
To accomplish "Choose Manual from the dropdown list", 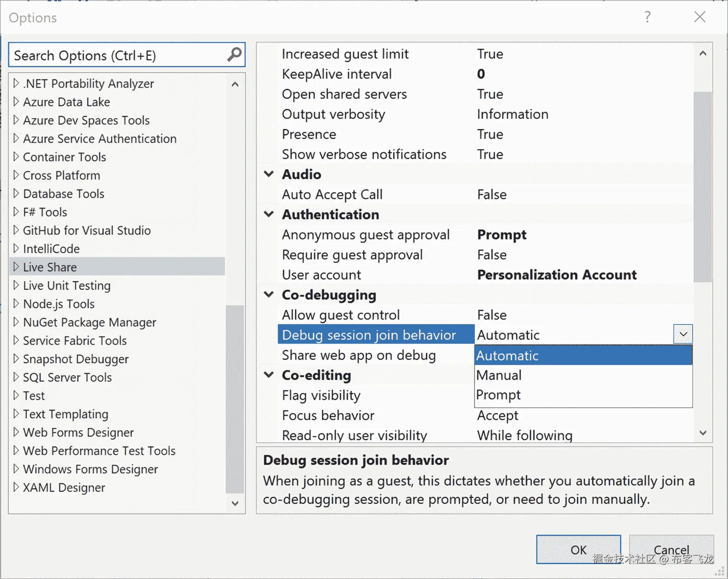I will (499, 375).
